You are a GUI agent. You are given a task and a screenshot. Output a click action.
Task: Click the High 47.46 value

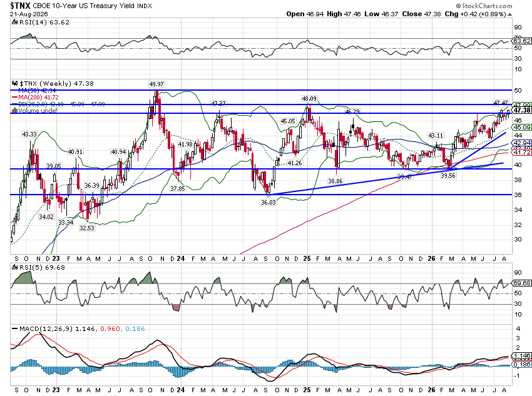344,14
